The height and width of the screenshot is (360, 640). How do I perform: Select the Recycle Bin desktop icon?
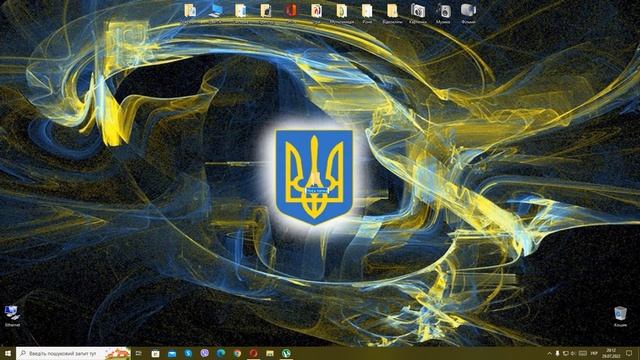620,316
